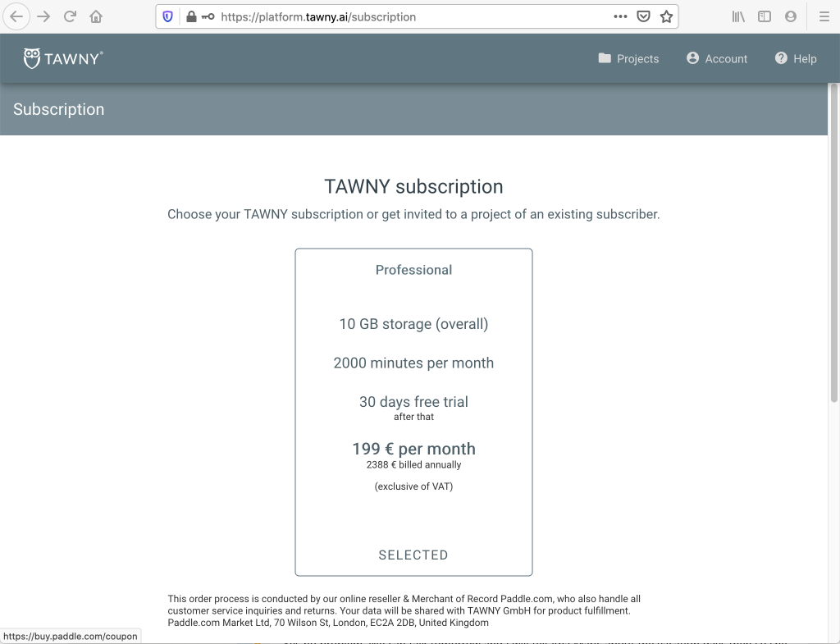Open the browser Library icon

(x=738, y=16)
